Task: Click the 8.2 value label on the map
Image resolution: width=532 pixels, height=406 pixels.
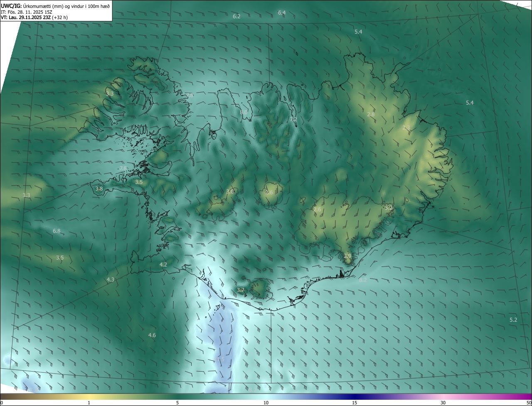Action: pos(363,280)
